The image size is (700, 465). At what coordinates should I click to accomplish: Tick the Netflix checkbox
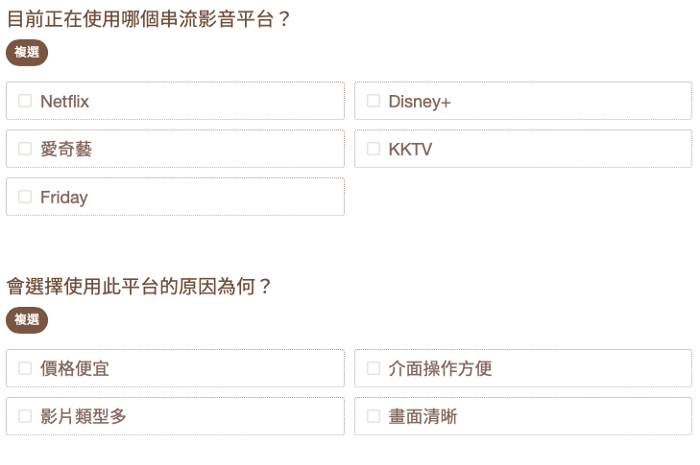[x=25, y=101]
